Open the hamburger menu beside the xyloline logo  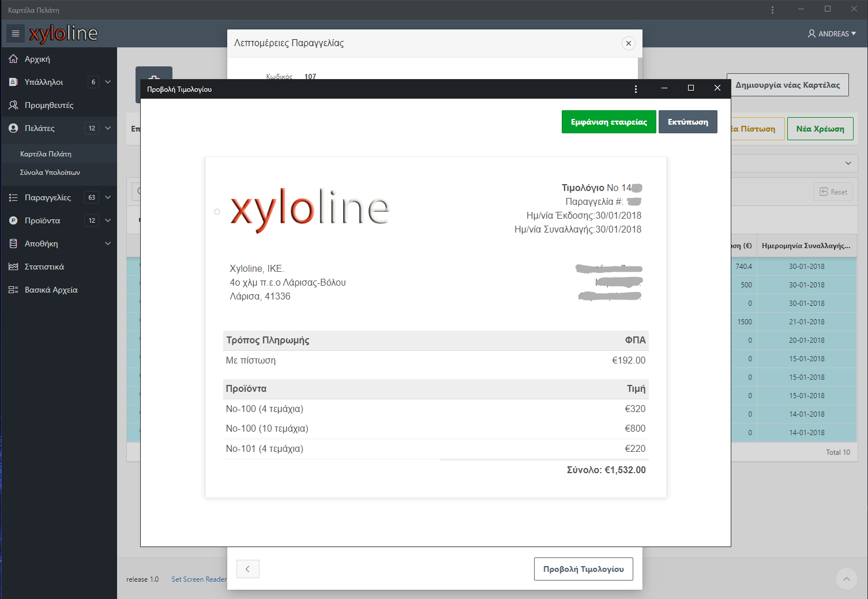[16, 33]
